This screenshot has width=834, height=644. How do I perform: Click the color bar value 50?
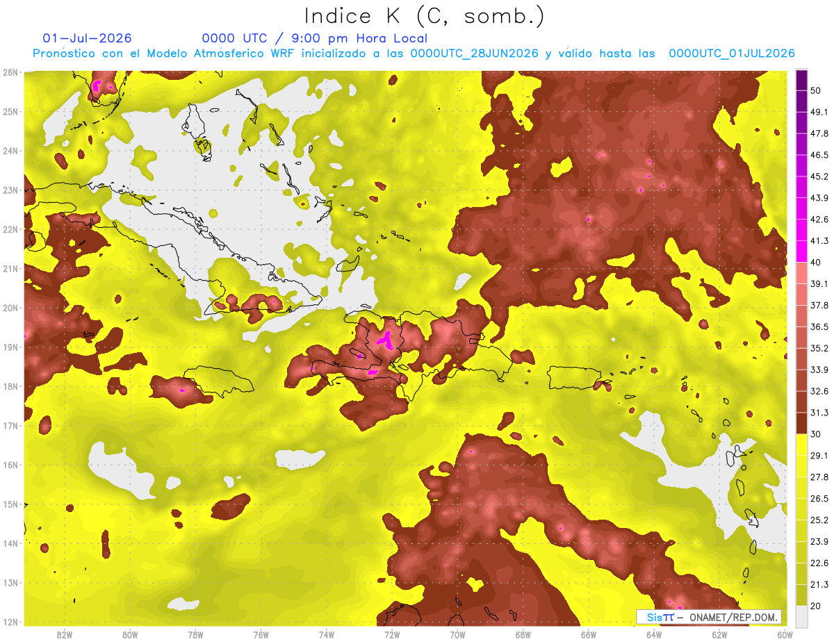pos(816,91)
